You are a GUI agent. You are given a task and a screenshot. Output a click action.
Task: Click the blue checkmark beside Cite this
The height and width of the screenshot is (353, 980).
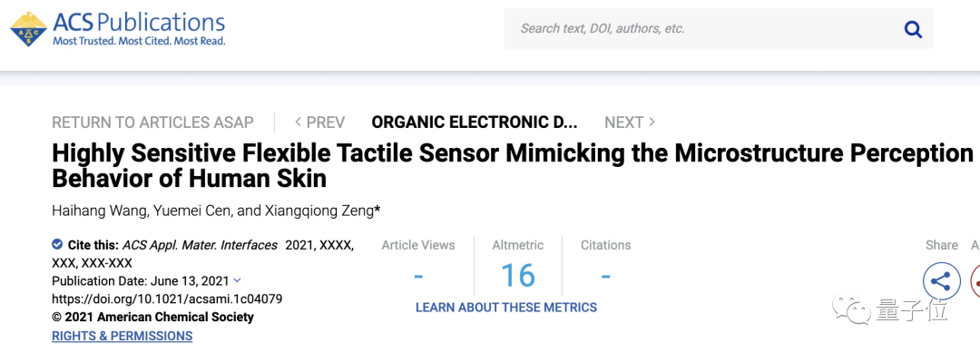pos(57,244)
